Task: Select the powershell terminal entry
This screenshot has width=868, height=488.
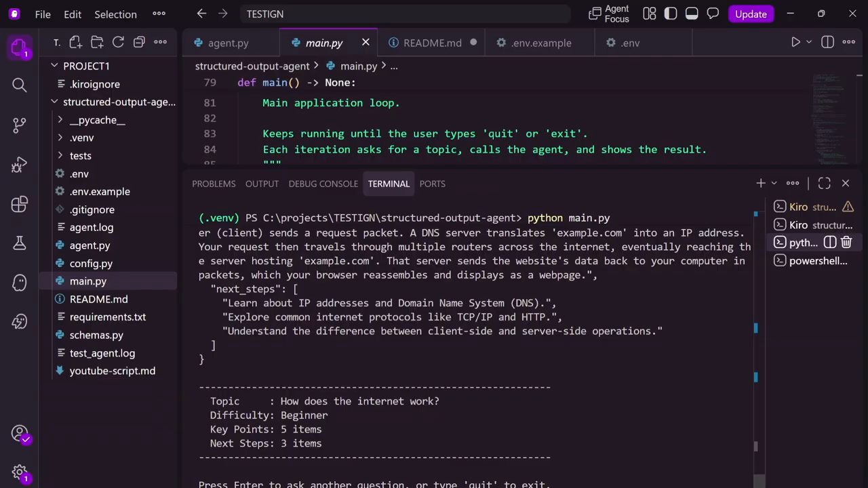Action: click(814, 261)
